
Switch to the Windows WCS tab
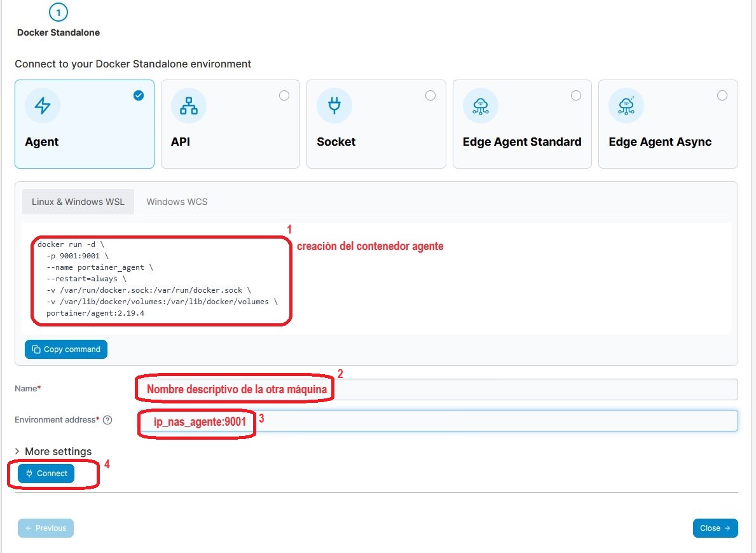click(177, 202)
